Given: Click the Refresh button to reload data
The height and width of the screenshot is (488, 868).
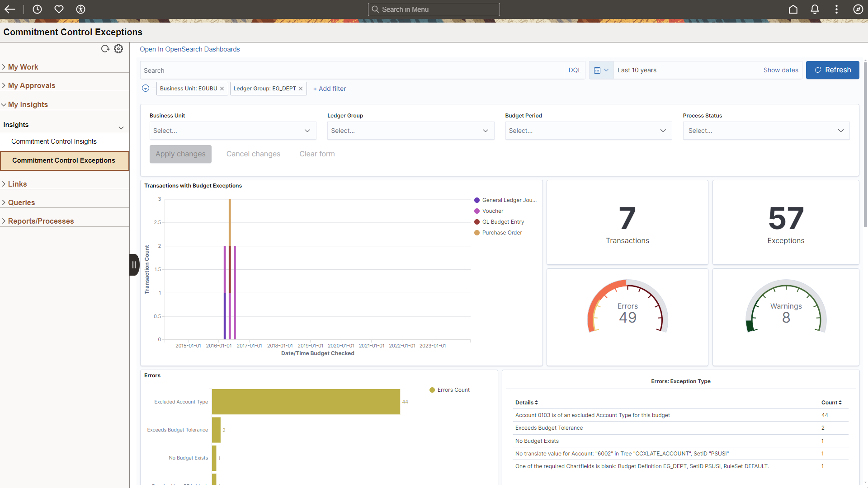Looking at the screenshot, I should tap(832, 70).
